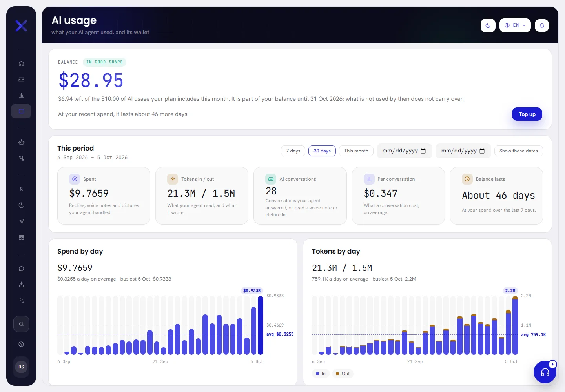Viewport: 565px width, 392px height.
Task: Click the 2.2M peak label on tokens chart
Action: pos(510,291)
